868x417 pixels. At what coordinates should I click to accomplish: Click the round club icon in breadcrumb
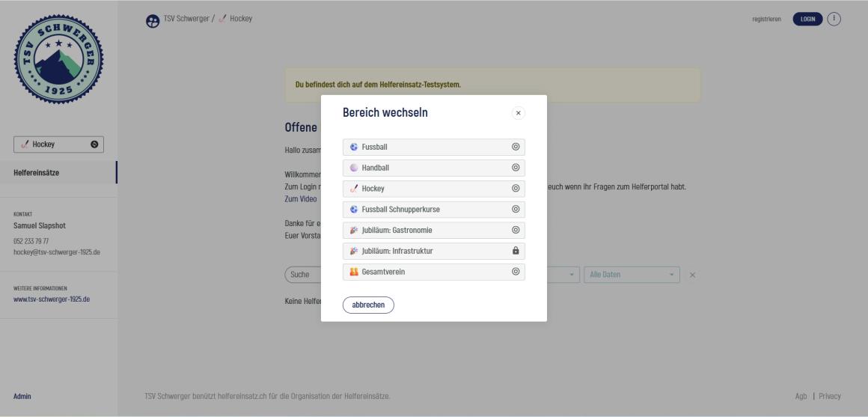(152, 21)
